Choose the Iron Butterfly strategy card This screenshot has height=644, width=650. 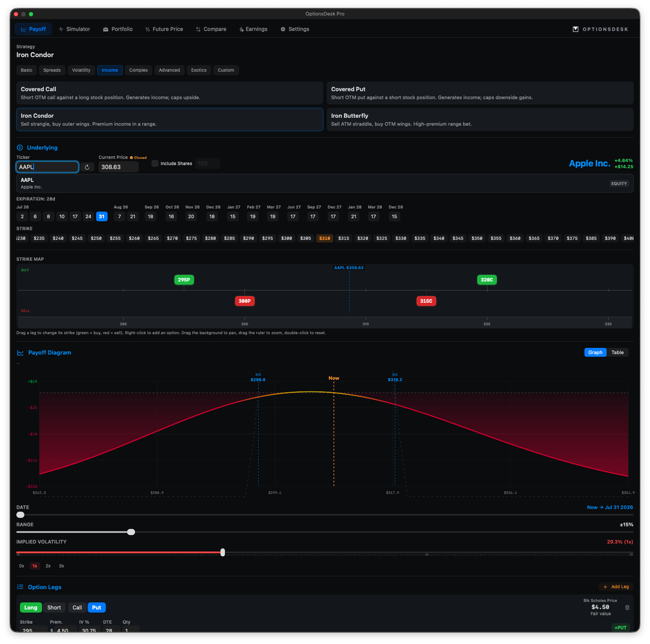(480, 120)
